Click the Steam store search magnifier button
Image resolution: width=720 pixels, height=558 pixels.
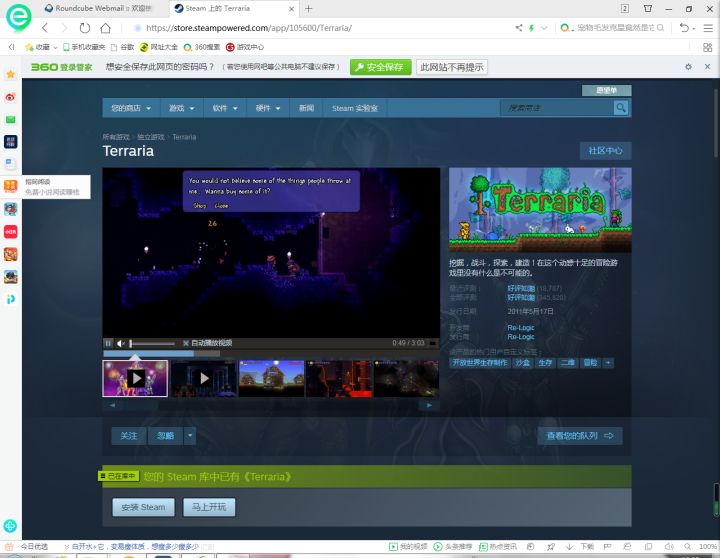621,108
